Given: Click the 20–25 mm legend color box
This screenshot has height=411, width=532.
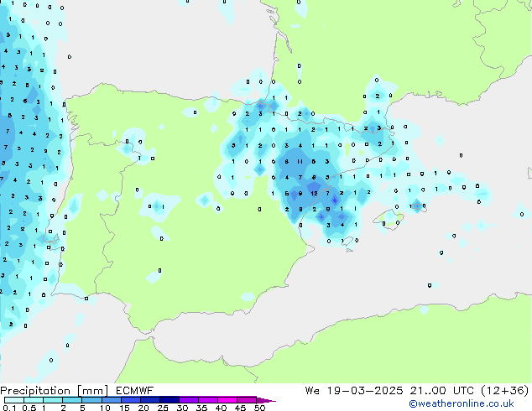Looking at the screenshot, I should click(149, 400).
